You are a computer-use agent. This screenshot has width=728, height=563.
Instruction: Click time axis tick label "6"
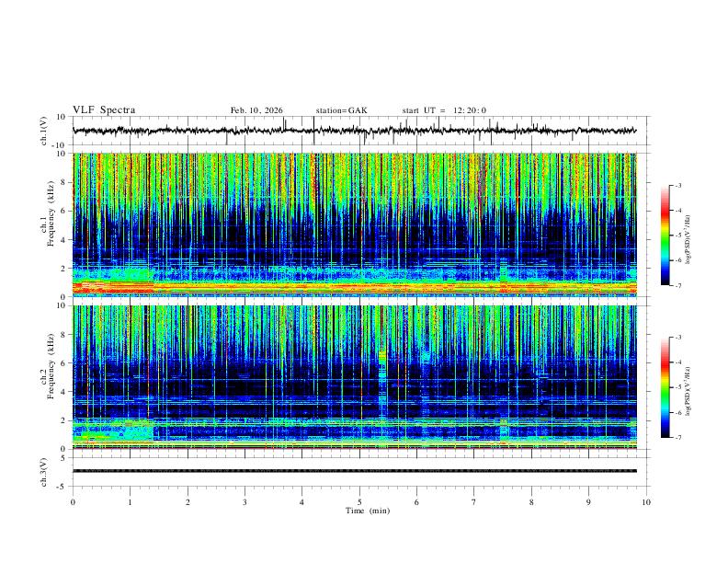[x=416, y=502]
